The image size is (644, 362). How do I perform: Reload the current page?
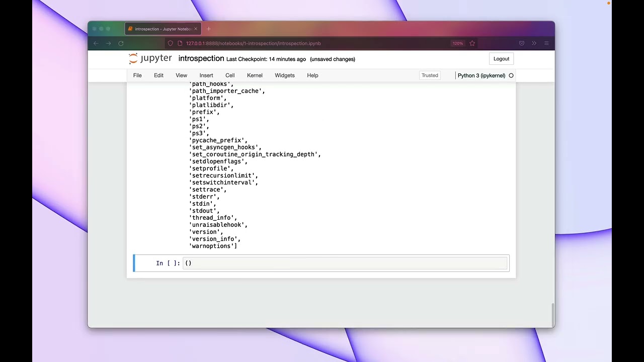click(121, 43)
